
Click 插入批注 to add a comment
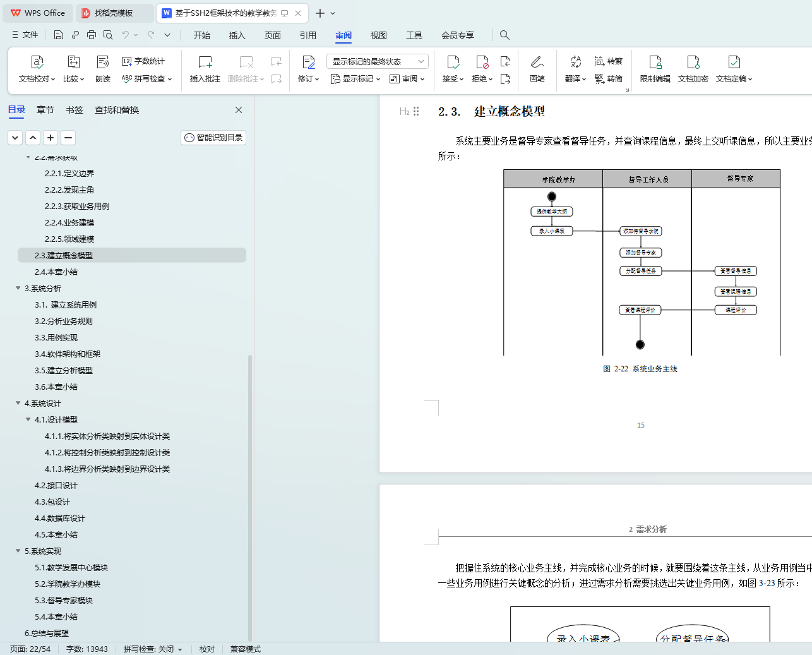coord(205,69)
